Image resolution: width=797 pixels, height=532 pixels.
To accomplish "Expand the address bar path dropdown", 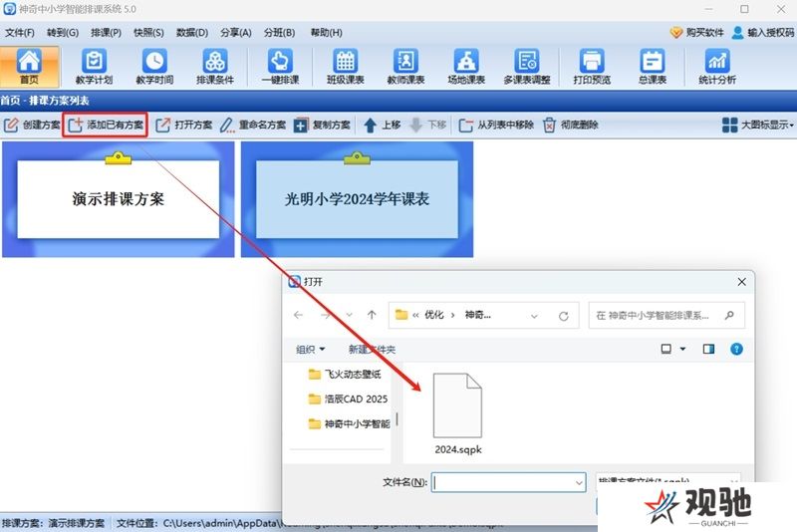I will 534,316.
